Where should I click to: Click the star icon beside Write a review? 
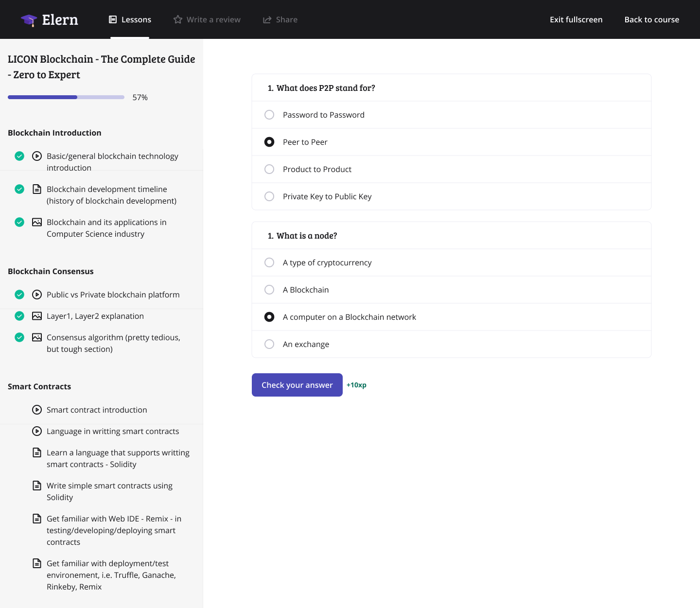coord(178,19)
